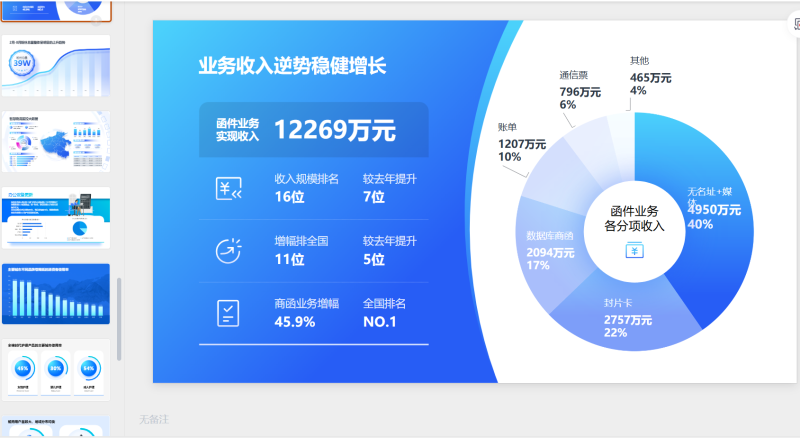
Task: Open the map slide thumbnail
Action: (56, 141)
